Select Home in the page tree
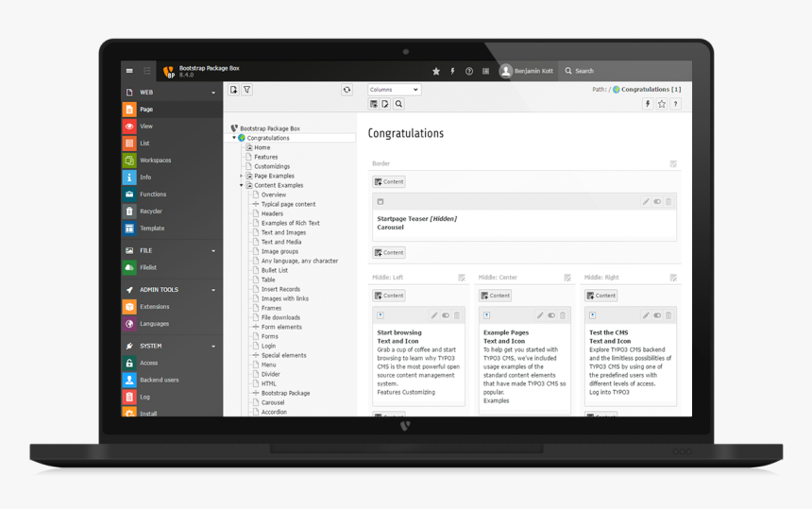This screenshot has width=812, height=509. [262, 147]
